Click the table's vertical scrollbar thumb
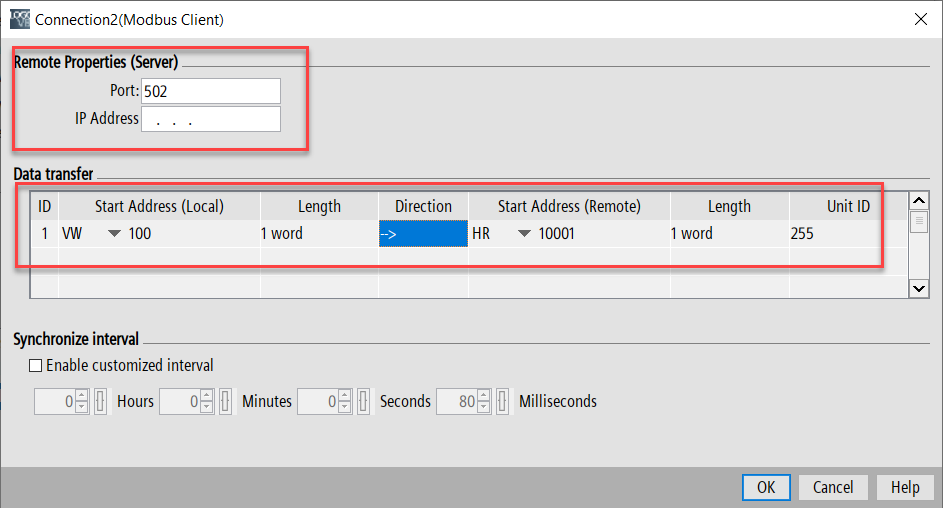943x508 pixels. pos(919,222)
